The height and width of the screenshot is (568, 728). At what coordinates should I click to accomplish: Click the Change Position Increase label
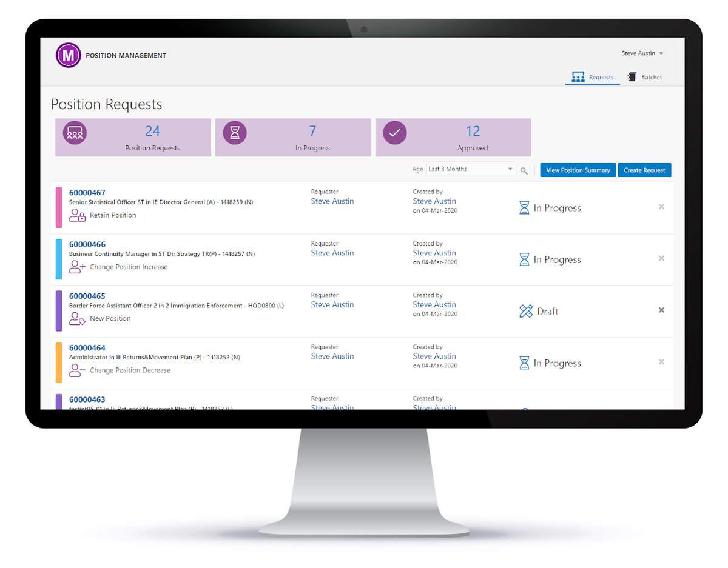129,267
